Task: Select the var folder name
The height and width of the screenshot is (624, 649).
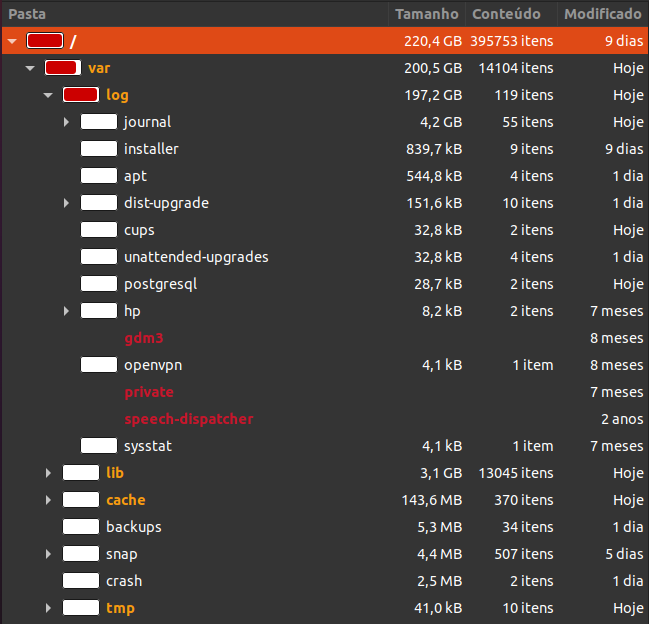Action: [99, 68]
